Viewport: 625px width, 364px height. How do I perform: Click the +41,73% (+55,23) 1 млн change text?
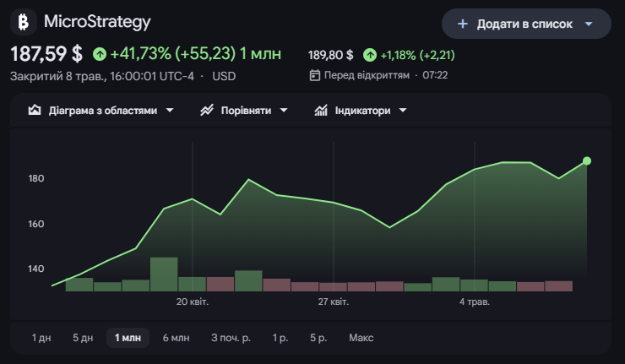[x=196, y=54]
